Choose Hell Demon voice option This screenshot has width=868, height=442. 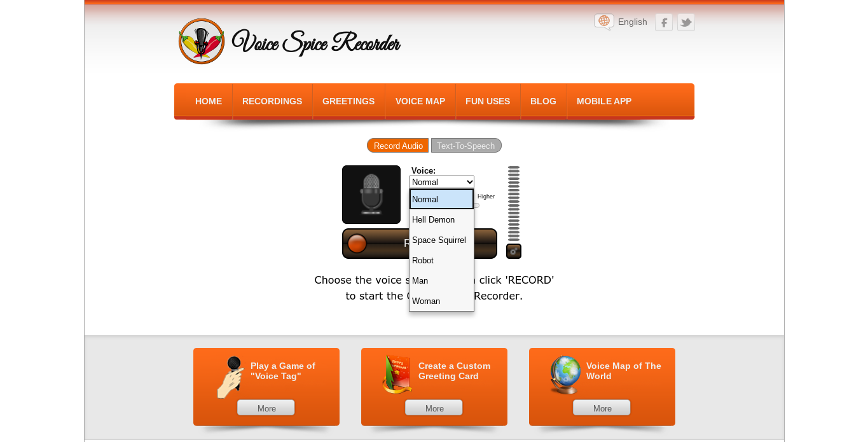(x=441, y=219)
